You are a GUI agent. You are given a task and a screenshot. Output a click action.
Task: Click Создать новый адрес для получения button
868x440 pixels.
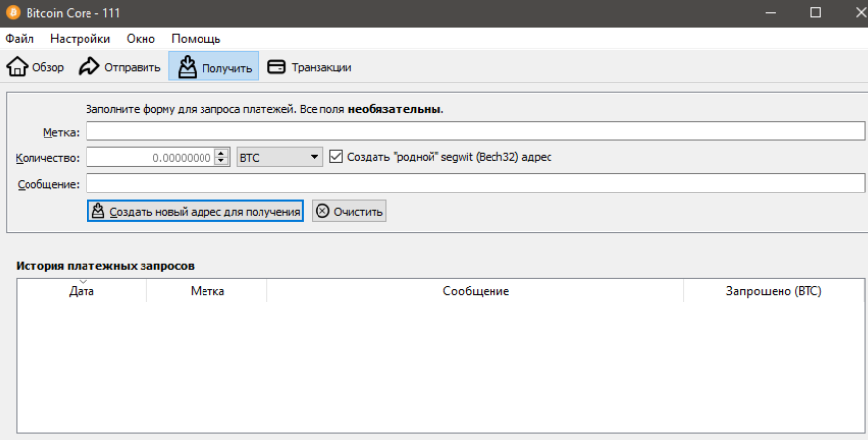[x=196, y=211]
